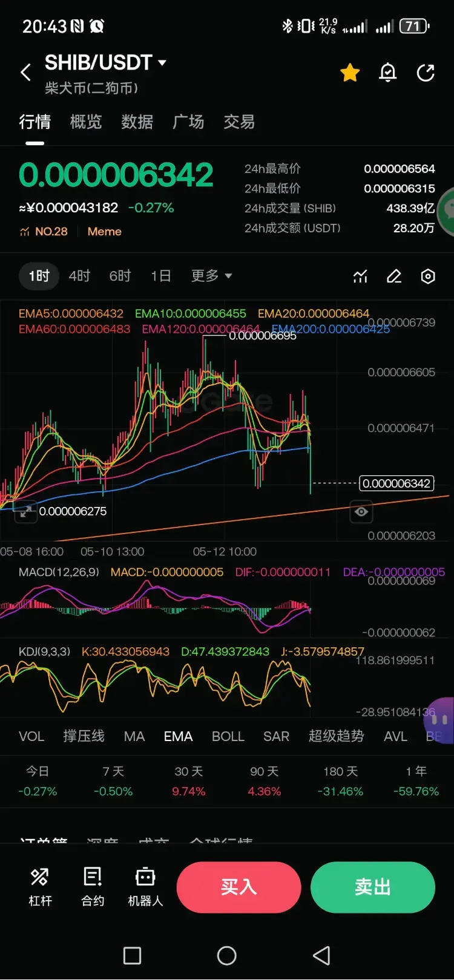Tap the NO.28 ranking label
This screenshot has height=980, width=454.
pyautogui.click(x=44, y=232)
